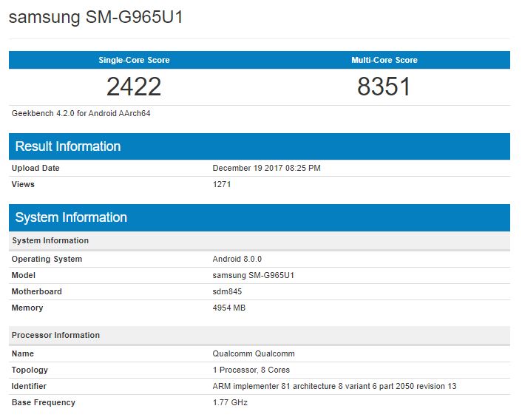Click the Model label
Screen dimensions: 522x420
point(24,275)
